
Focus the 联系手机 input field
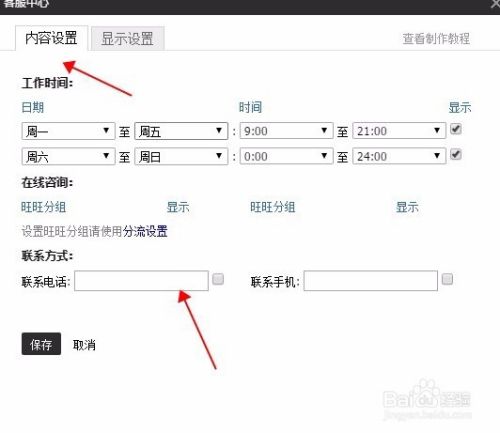(x=371, y=281)
